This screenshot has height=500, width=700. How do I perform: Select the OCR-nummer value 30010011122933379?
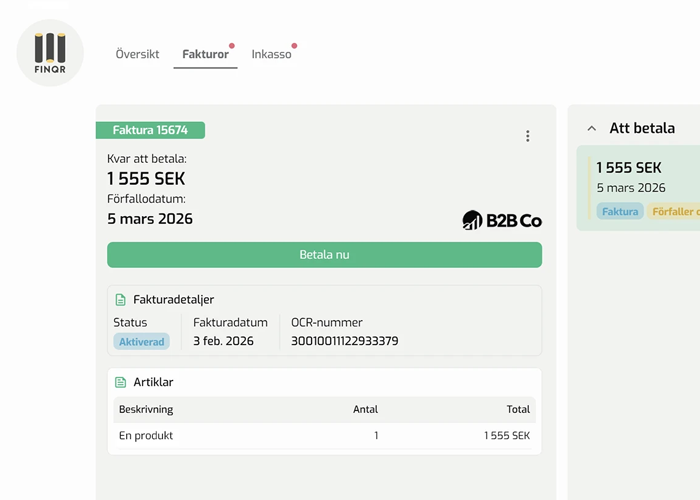pos(344,341)
